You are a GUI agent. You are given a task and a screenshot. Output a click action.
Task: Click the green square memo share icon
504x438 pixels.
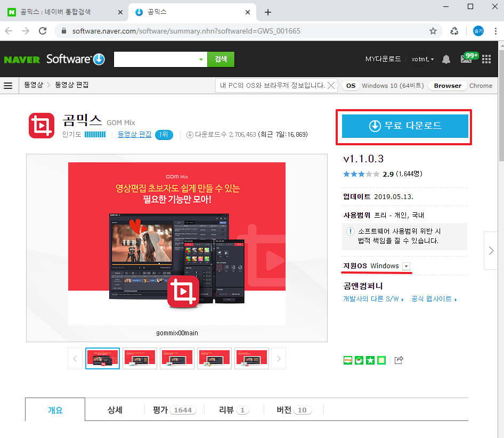point(381,360)
